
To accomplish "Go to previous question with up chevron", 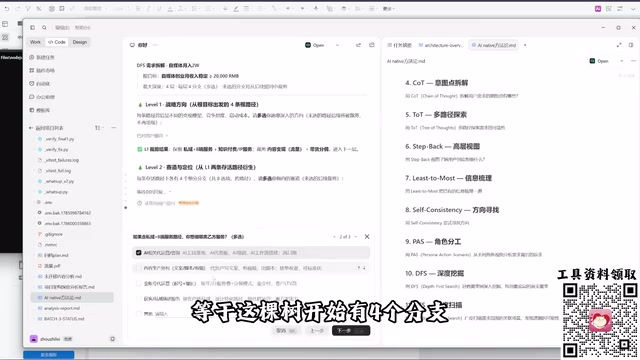I will coord(334,237).
